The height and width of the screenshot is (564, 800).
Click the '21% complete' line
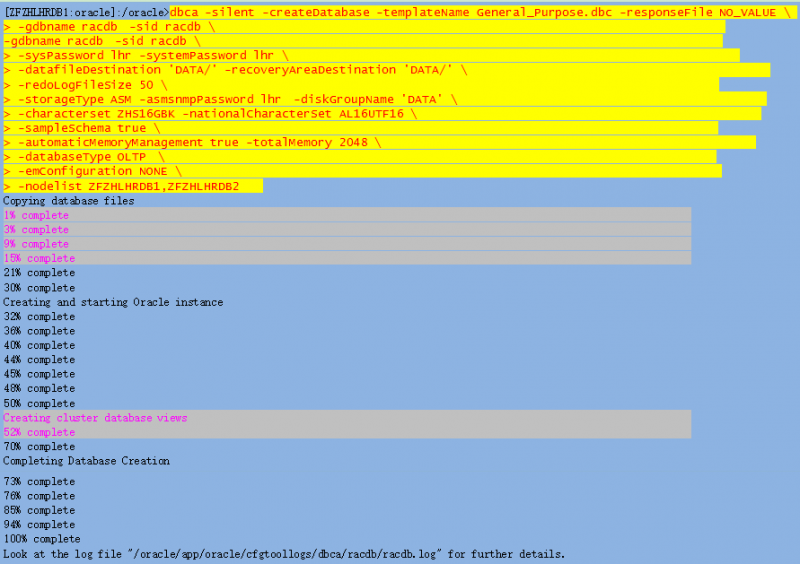coord(39,273)
